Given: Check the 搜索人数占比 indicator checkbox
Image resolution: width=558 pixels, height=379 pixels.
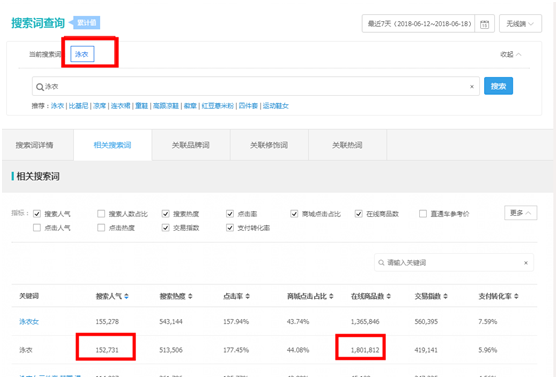Looking at the screenshot, I should point(101,214).
